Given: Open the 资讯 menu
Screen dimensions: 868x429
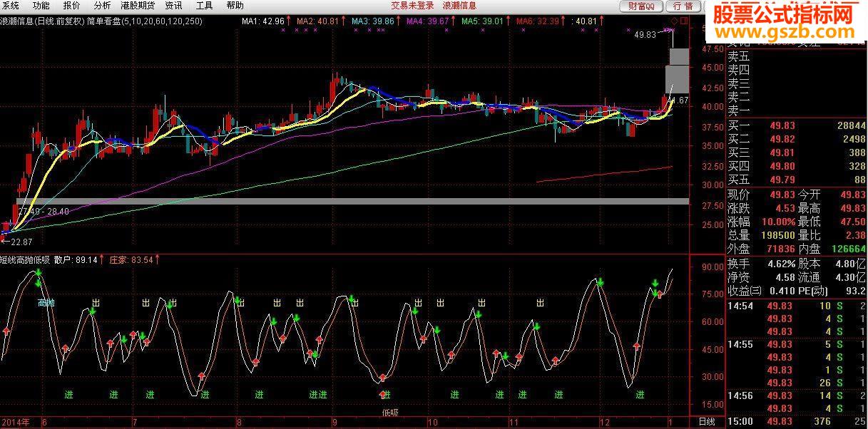Looking at the screenshot, I should pos(173,5).
